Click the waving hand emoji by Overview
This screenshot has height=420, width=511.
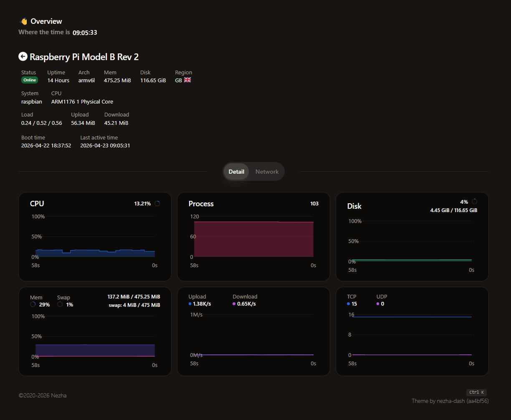[24, 21]
